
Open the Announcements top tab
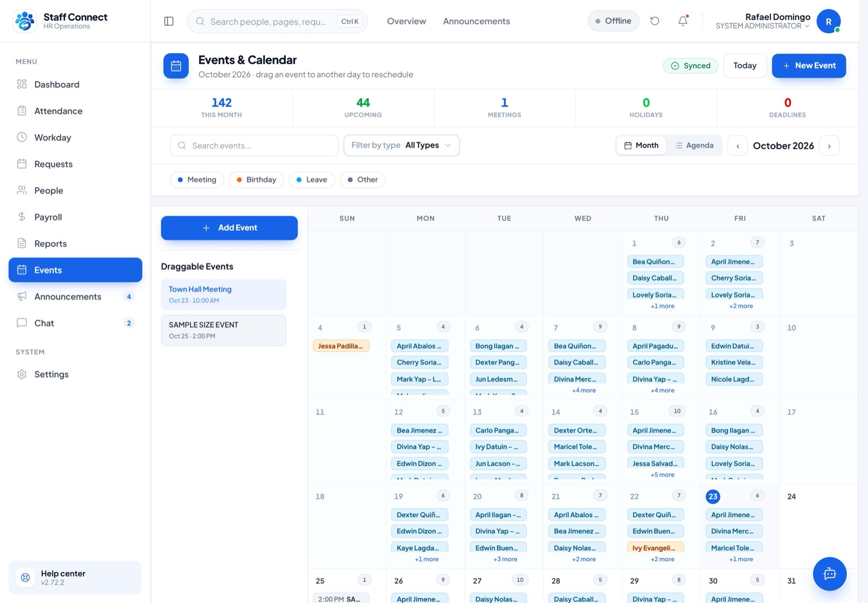click(476, 21)
